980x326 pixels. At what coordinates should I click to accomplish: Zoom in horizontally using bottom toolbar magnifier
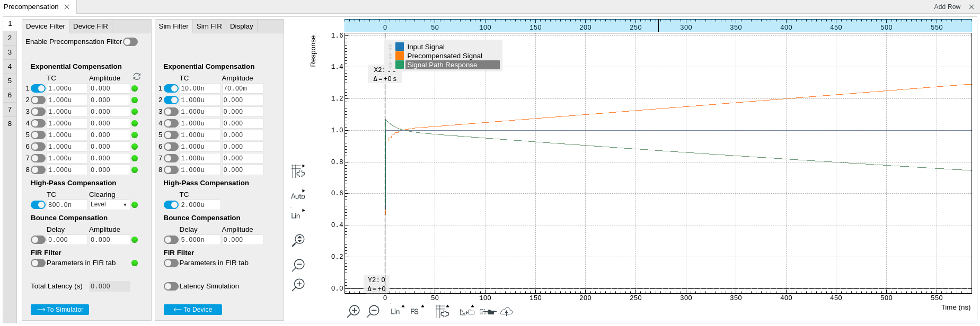tap(354, 311)
